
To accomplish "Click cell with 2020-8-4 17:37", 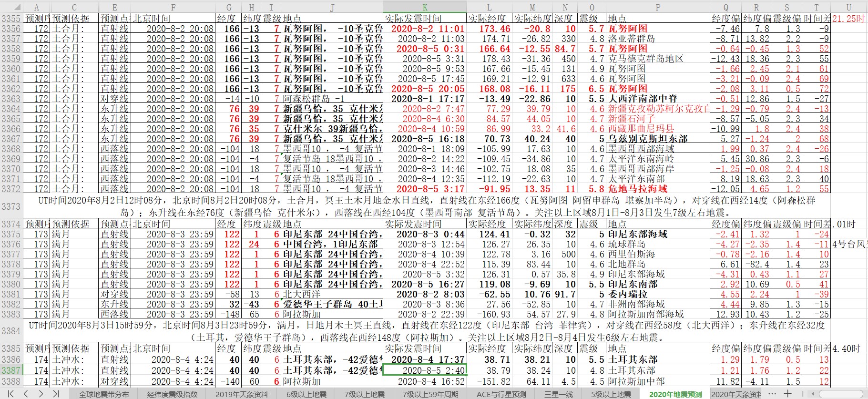I will (425, 359).
